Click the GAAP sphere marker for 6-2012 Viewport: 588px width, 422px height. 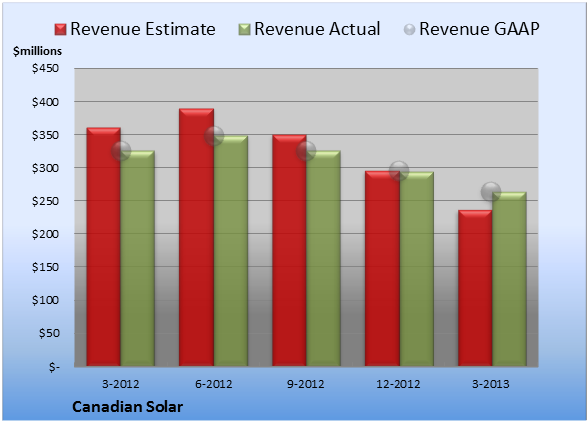coord(214,136)
